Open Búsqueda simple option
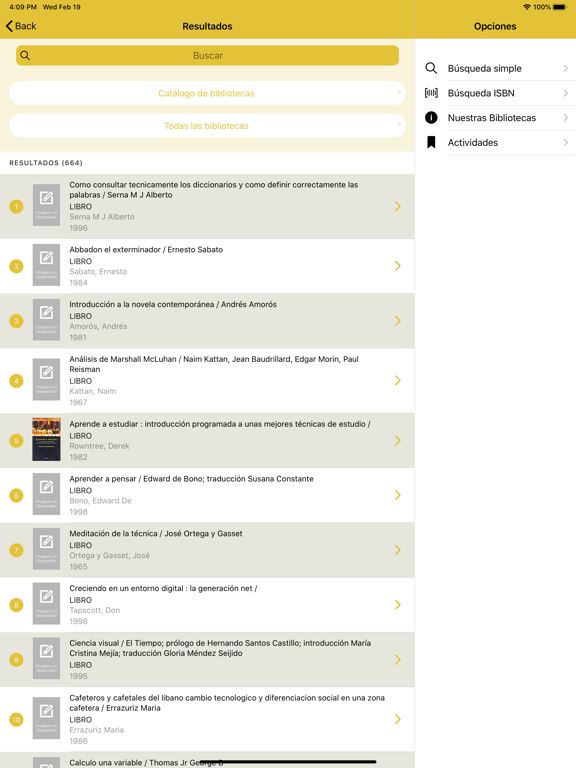Image resolution: width=576 pixels, height=768 pixels. pyautogui.click(x=496, y=68)
